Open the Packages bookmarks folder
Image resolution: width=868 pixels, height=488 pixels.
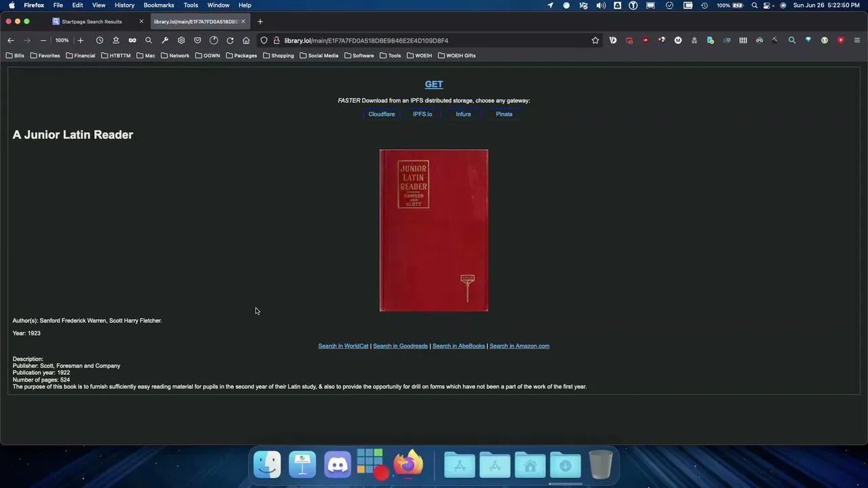tap(241, 56)
